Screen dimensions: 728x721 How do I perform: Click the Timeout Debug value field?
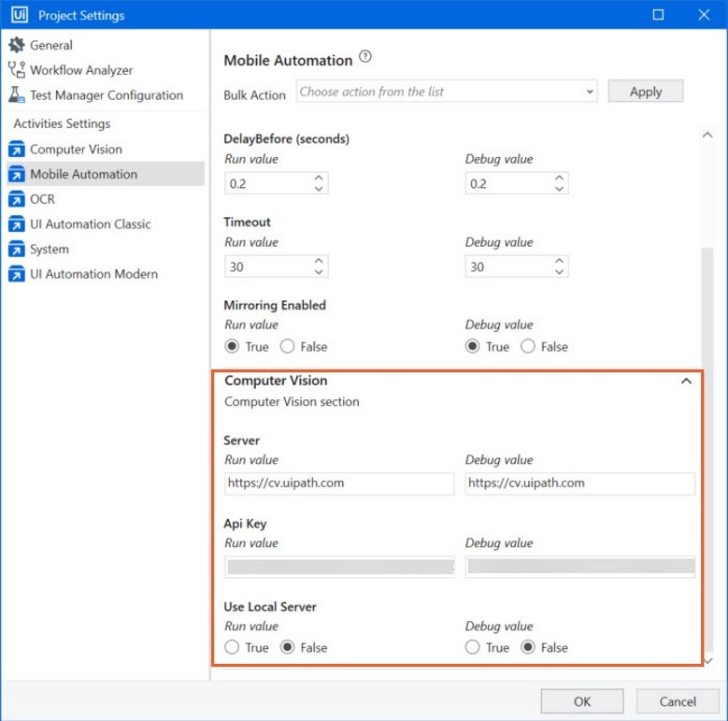(x=517, y=267)
